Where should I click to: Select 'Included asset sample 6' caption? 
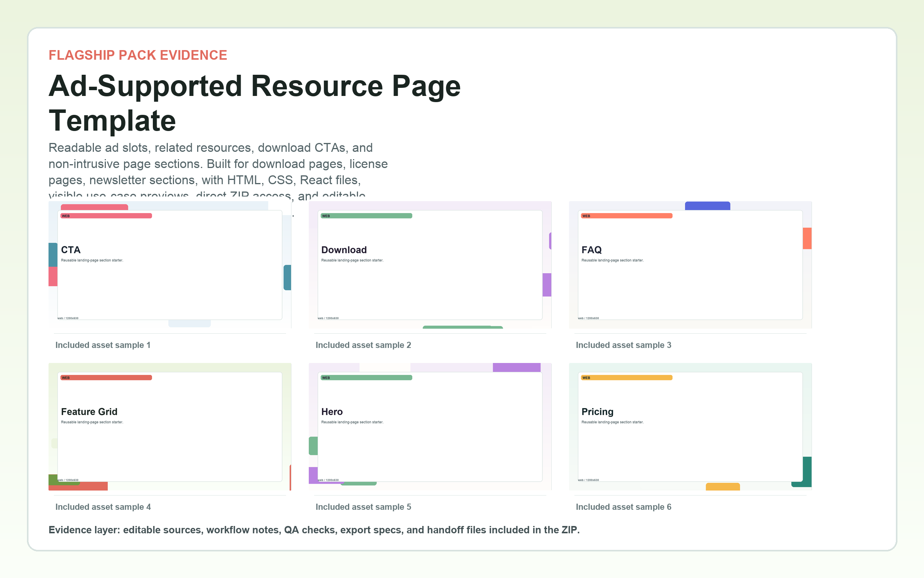[624, 507]
